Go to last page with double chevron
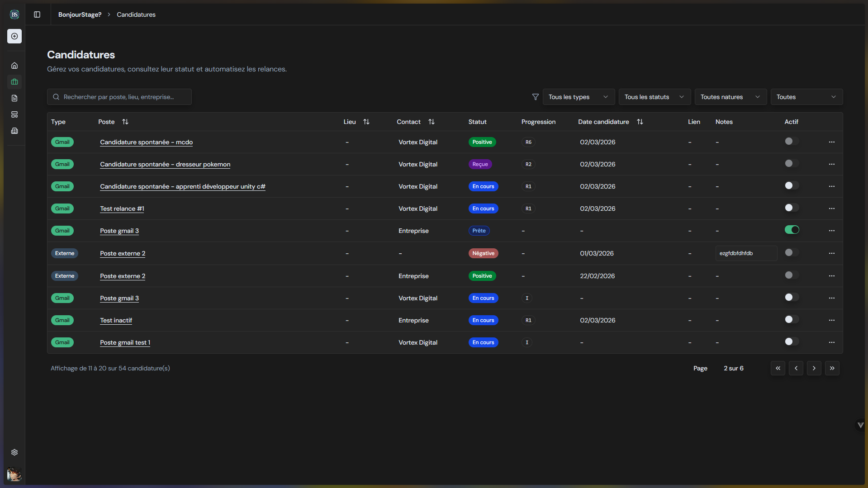Viewport: 868px width, 488px height. point(832,368)
